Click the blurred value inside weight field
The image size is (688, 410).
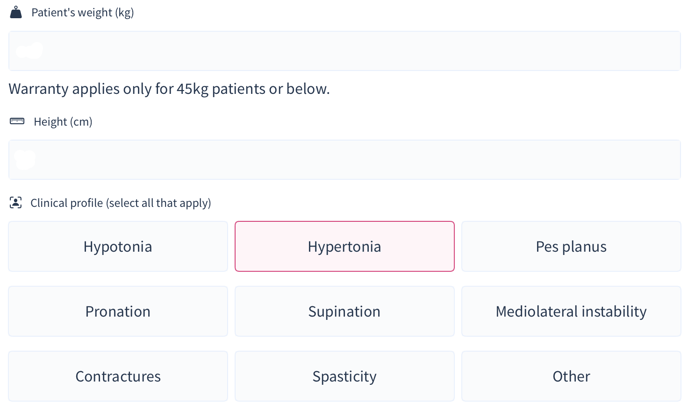pyautogui.click(x=29, y=50)
